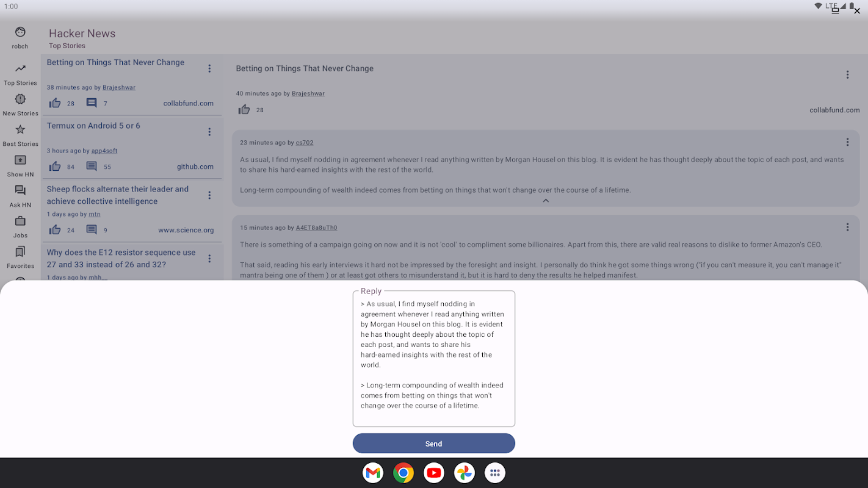Click the "55" comment count on Termux story
Image resolution: width=868 pixels, height=488 pixels.
click(x=107, y=167)
